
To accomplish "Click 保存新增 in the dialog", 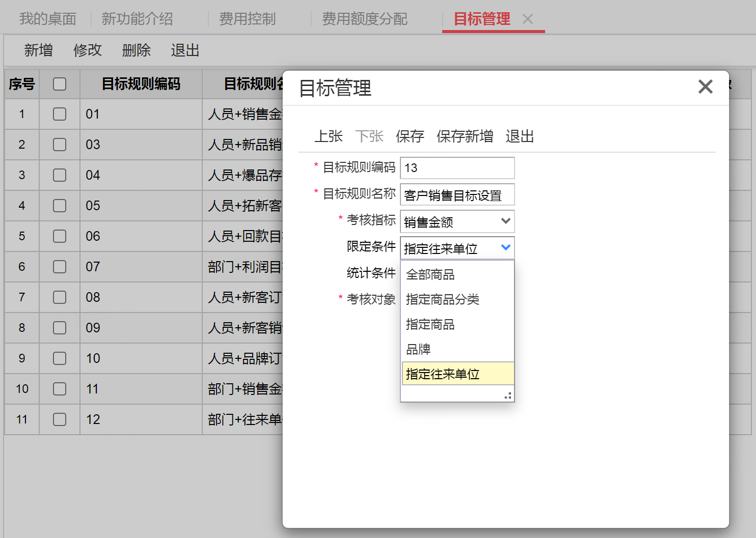I will point(465,136).
